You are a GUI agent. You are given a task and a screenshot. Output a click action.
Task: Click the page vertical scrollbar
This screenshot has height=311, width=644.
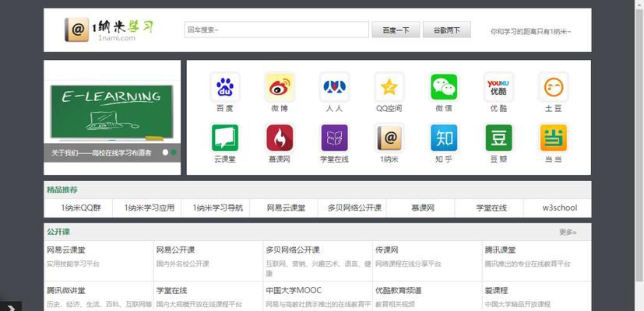639,144
